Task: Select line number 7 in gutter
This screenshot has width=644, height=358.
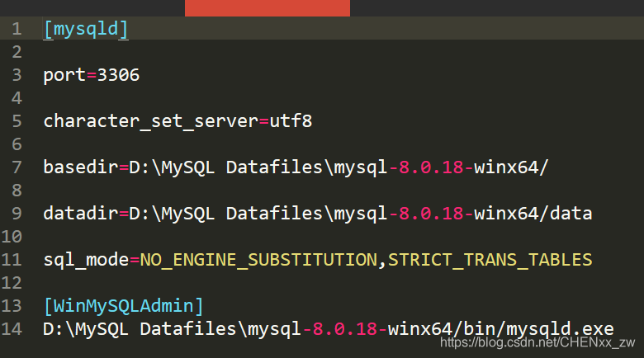Action: (17, 167)
